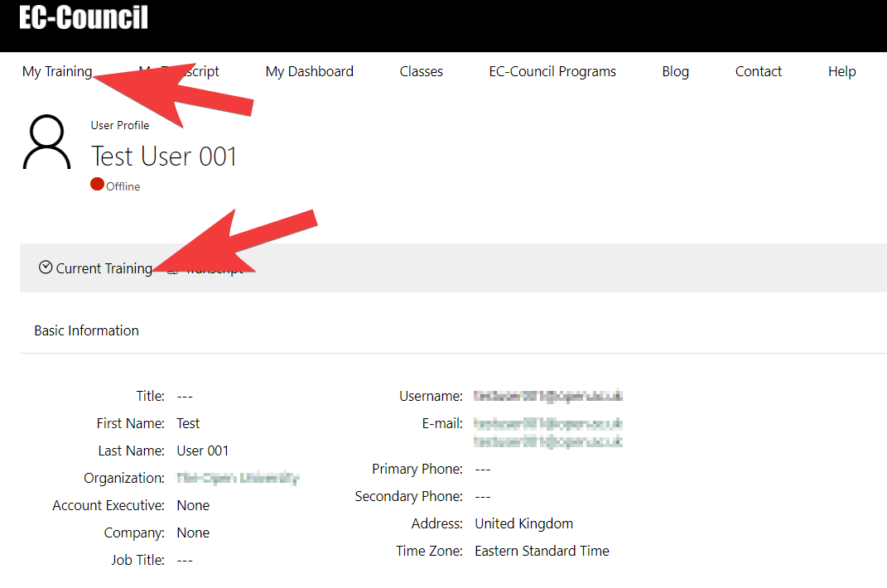The width and height of the screenshot is (887, 588).
Task: Click the Basic Information section heading
Action: pos(86,330)
